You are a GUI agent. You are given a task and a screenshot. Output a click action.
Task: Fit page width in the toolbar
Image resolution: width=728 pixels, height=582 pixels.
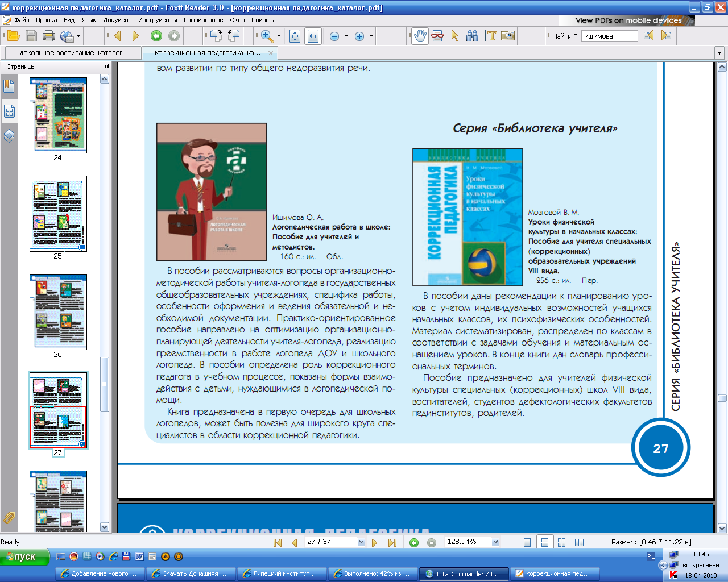click(313, 36)
